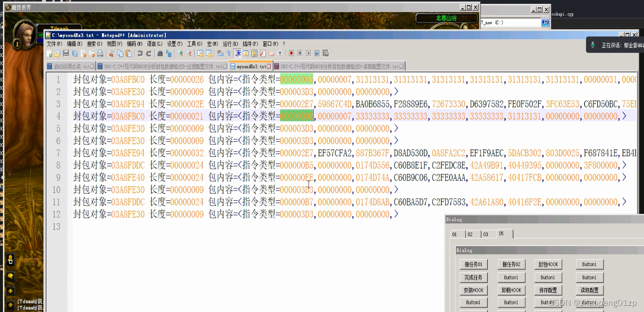Toggle Show All Characters pilcrow icon
644x312 pixels.
pyautogui.click(x=229, y=53)
